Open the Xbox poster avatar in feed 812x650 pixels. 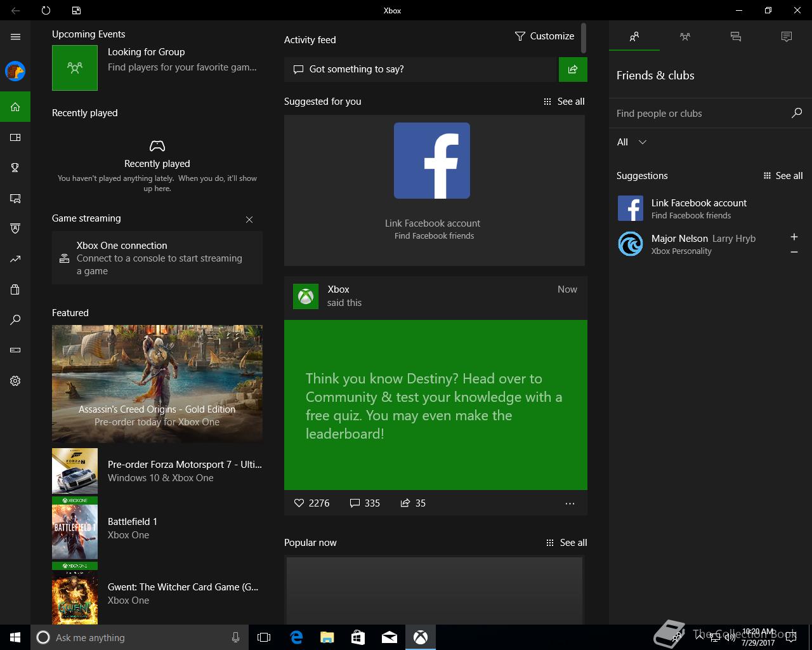click(x=306, y=296)
